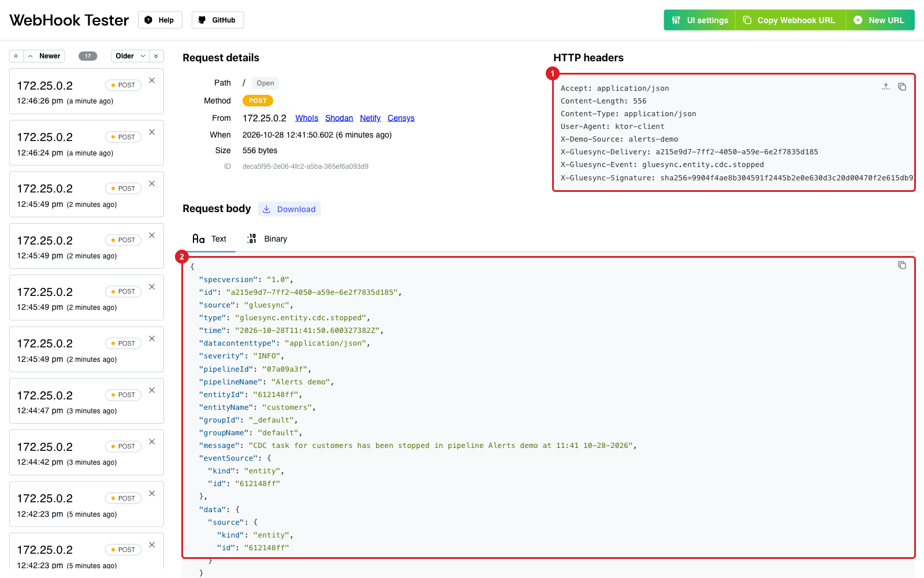Select the Text body tab
The width and height of the screenshot is (924, 578).
209,239
